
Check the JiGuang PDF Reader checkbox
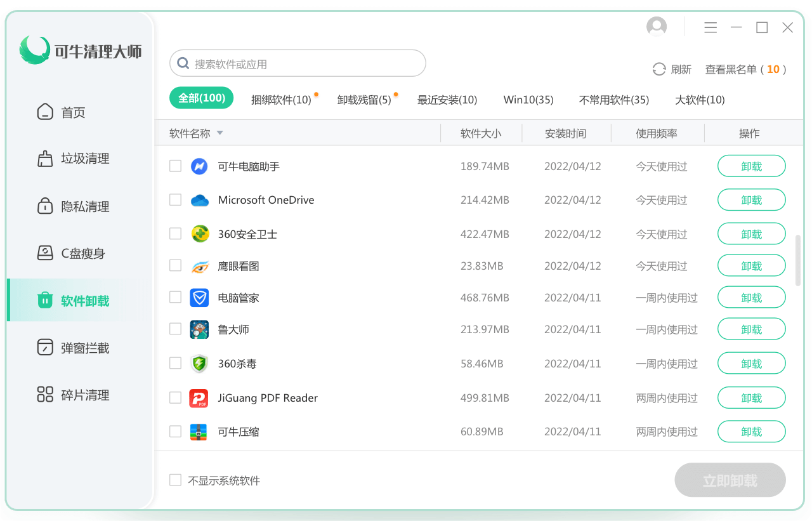pyautogui.click(x=175, y=397)
